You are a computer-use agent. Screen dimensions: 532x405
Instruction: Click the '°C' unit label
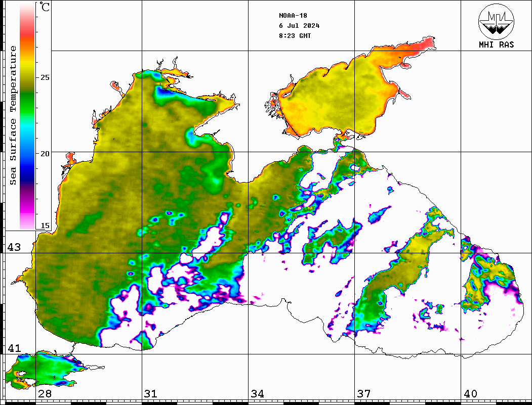[44, 7]
